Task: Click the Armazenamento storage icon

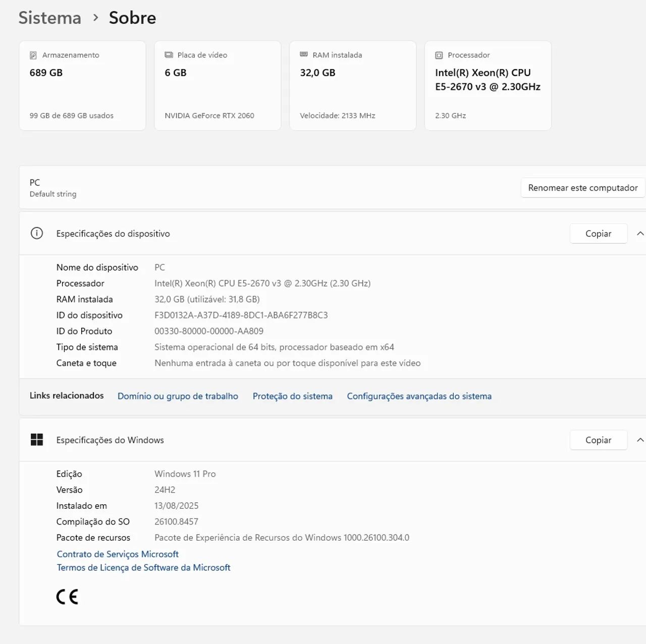Action: click(x=33, y=55)
